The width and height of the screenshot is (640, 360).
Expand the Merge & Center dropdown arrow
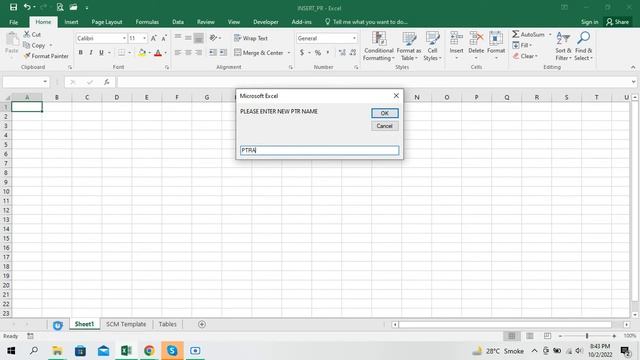(x=289, y=53)
